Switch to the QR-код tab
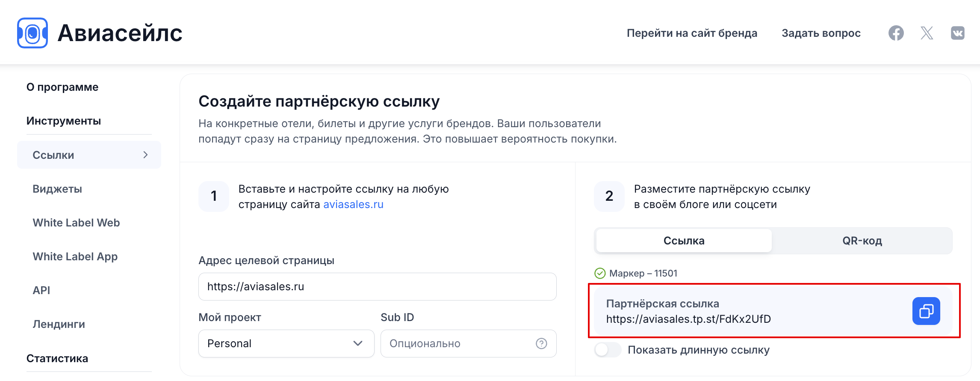The width and height of the screenshot is (980, 381). 862,241
